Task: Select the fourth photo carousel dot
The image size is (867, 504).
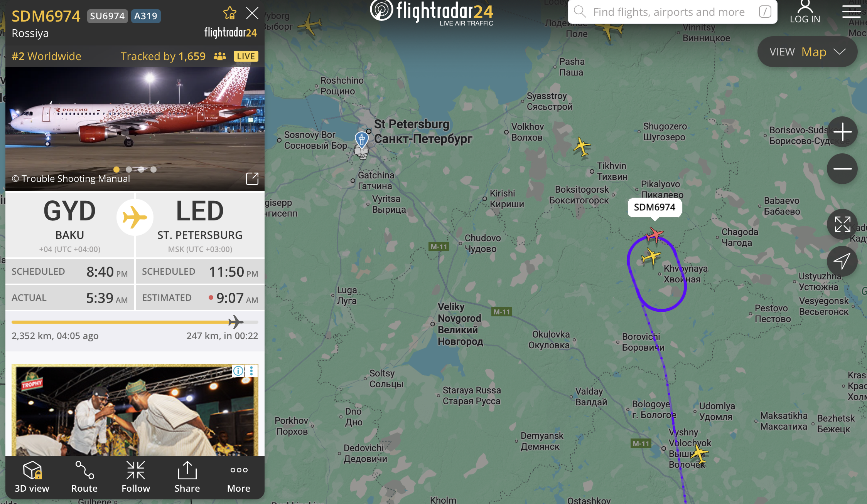Action: (x=153, y=170)
